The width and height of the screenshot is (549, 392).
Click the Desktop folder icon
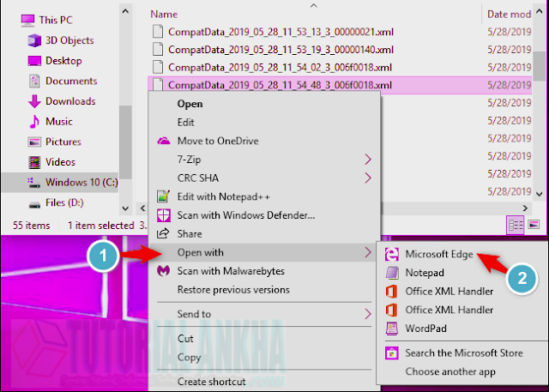click(34, 61)
